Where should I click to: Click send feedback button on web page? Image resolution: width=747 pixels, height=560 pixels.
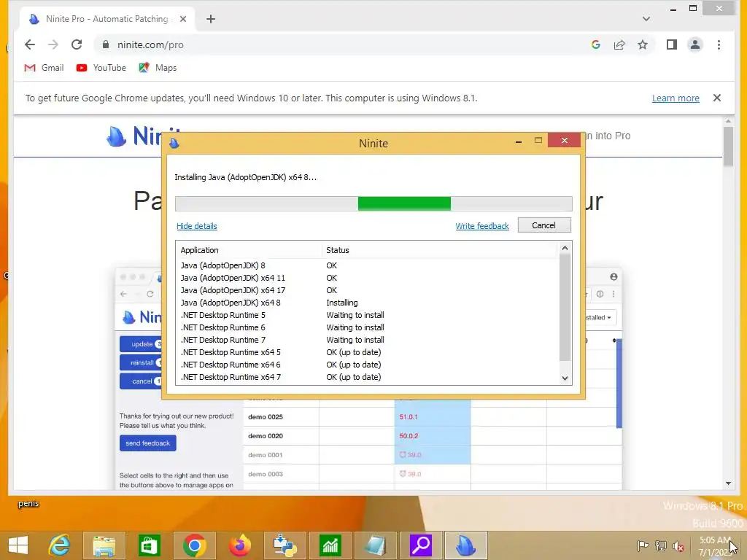tap(147, 443)
